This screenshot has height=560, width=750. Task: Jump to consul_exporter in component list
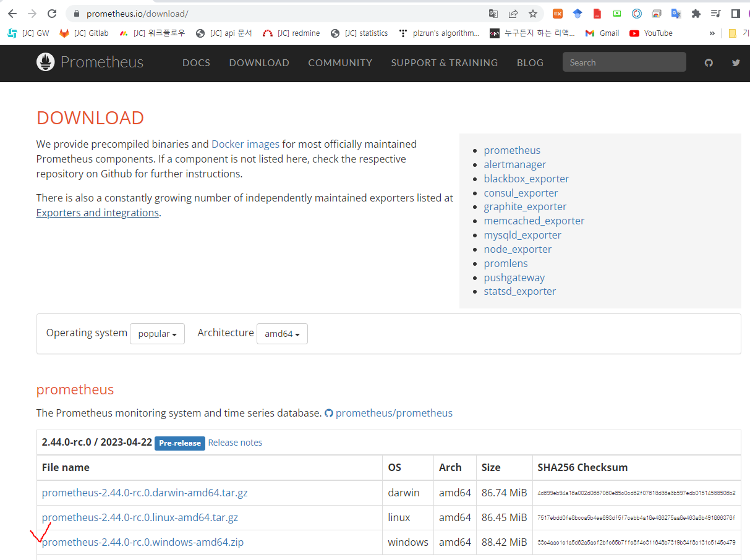coord(521,193)
